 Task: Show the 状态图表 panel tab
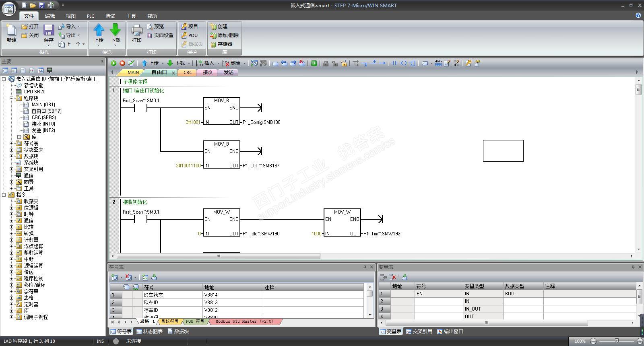(x=150, y=332)
